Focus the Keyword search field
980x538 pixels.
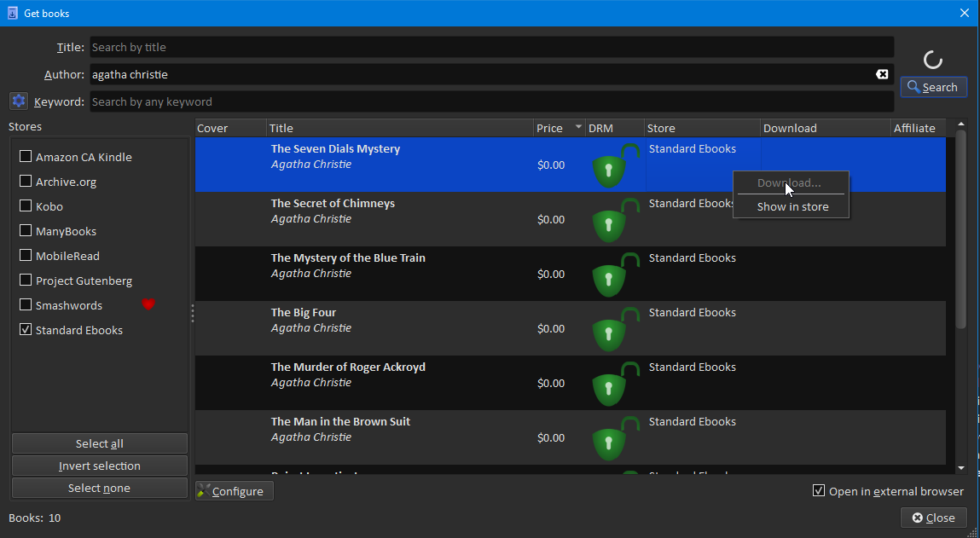[492, 101]
